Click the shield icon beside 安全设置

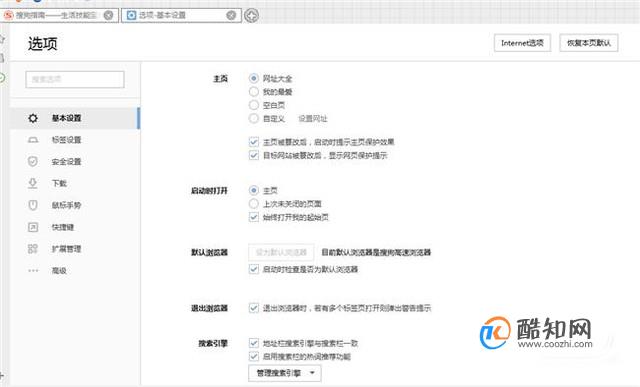33,162
